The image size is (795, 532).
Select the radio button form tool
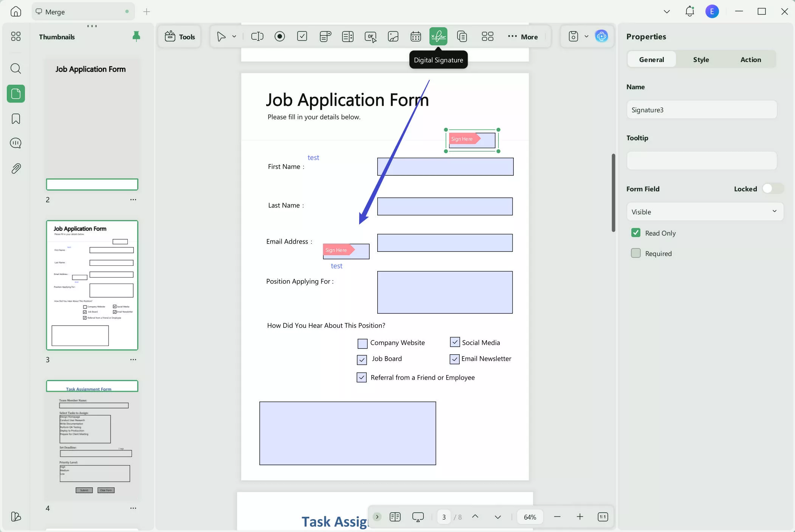[x=280, y=36]
